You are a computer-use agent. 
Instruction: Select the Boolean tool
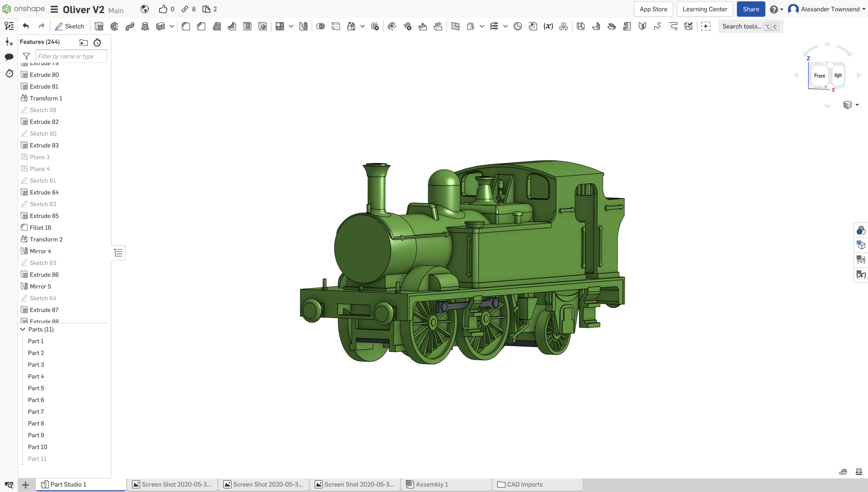(320, 26)
